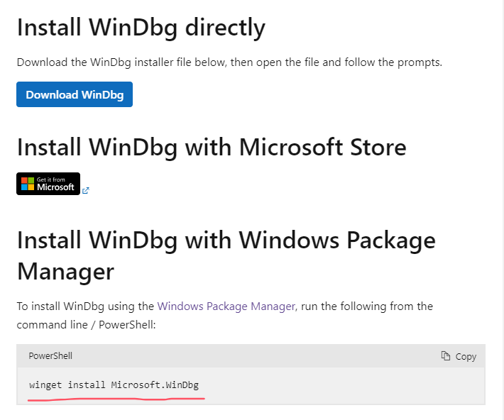Click the word winget in the command

pyautogui.click(x=45, y=385)
